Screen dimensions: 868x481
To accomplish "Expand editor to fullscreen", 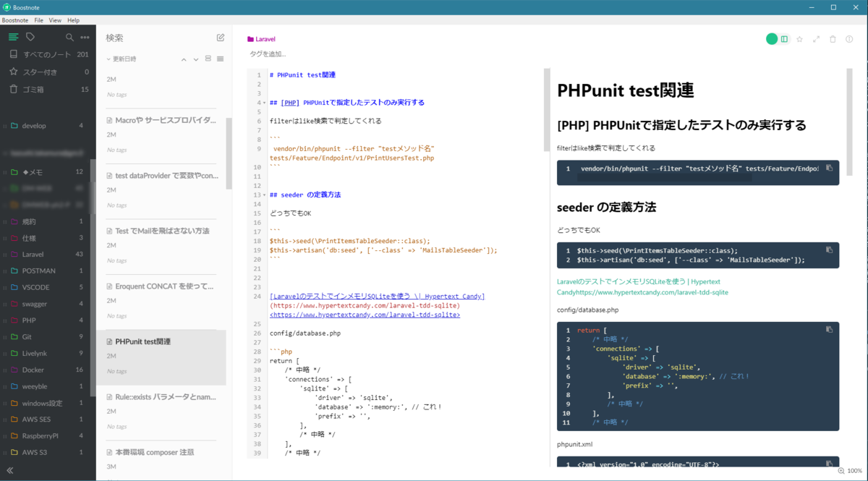I will (x=816, y=39).
